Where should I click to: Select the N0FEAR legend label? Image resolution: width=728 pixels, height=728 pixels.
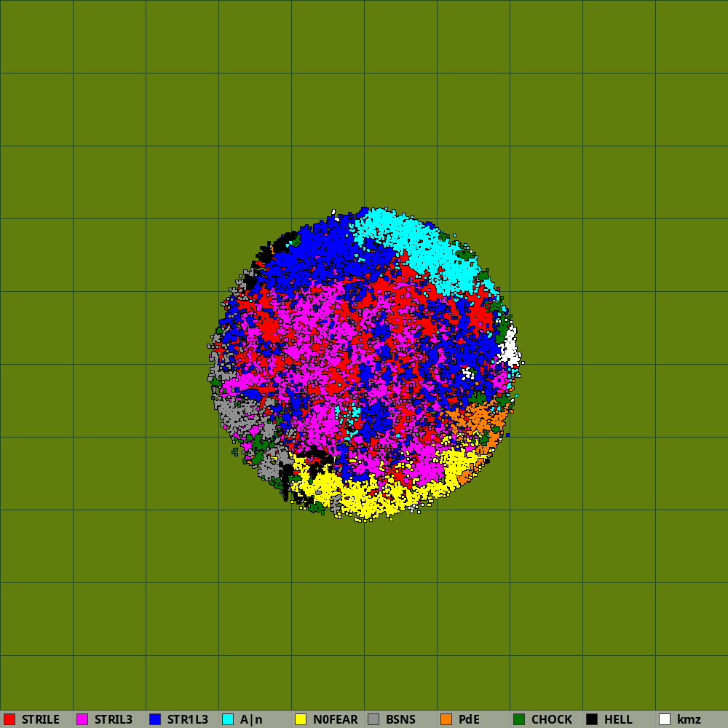point(335,720)
